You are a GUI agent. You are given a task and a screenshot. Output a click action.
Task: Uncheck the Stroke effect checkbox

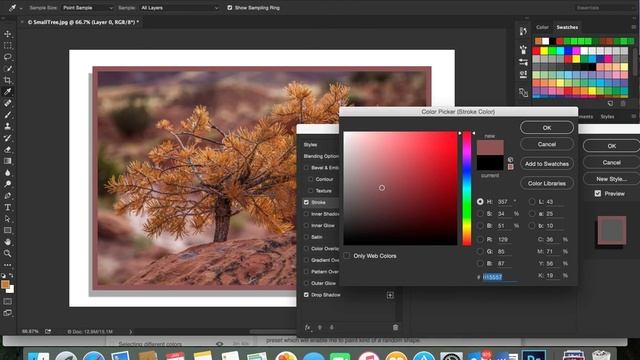[306, 202]
